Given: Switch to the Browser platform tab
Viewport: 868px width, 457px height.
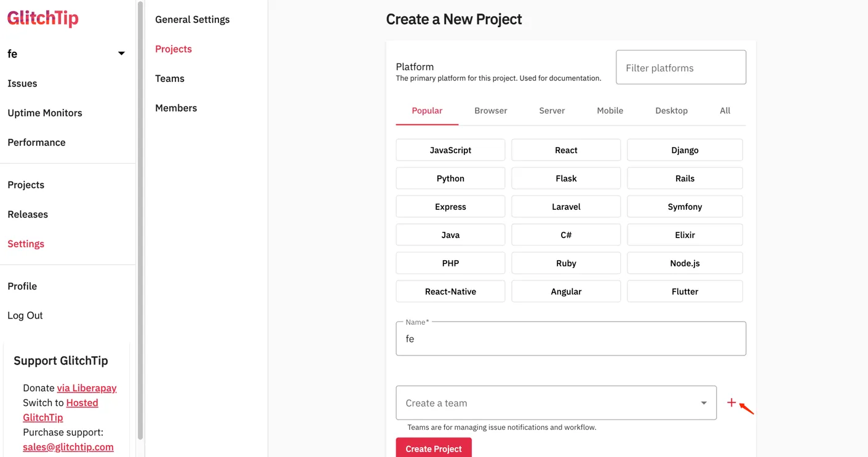Looking at the screenshot, I should [x=490, y=111].
